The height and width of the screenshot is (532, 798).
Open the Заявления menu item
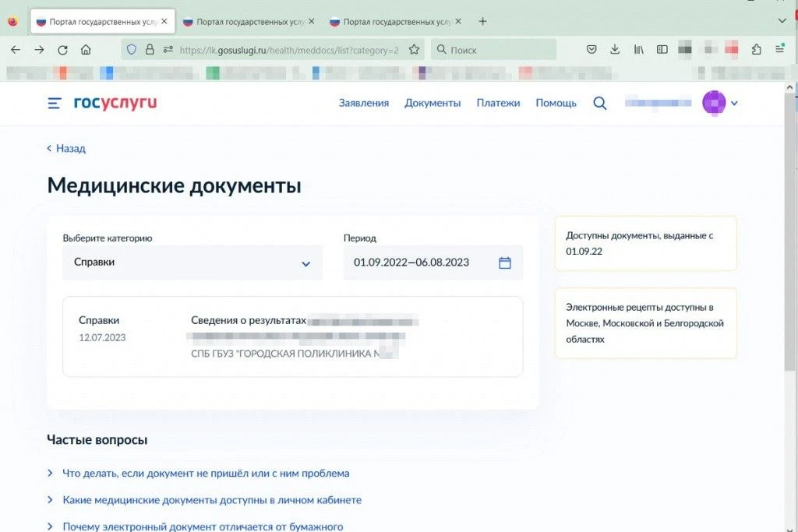click(364, 104)
